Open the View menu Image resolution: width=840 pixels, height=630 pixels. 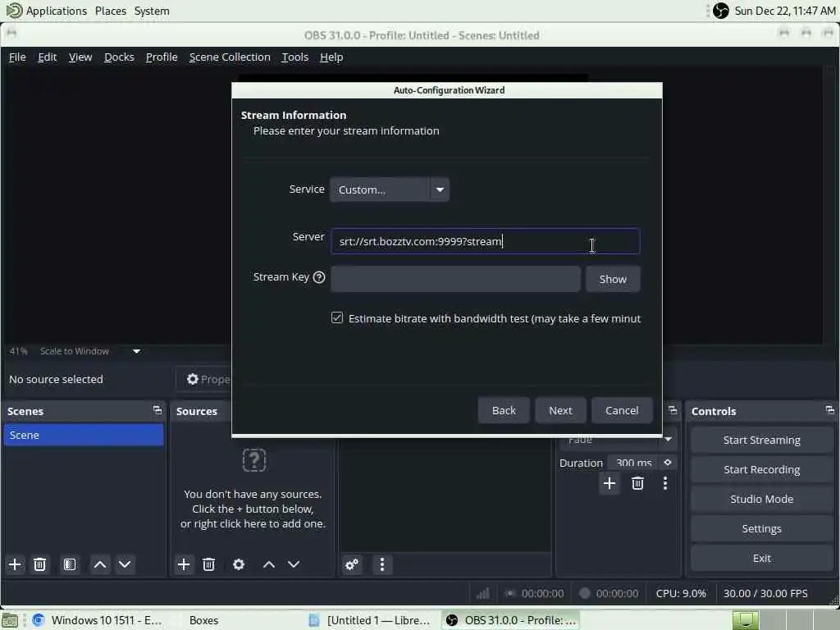(x=80, y=57)
